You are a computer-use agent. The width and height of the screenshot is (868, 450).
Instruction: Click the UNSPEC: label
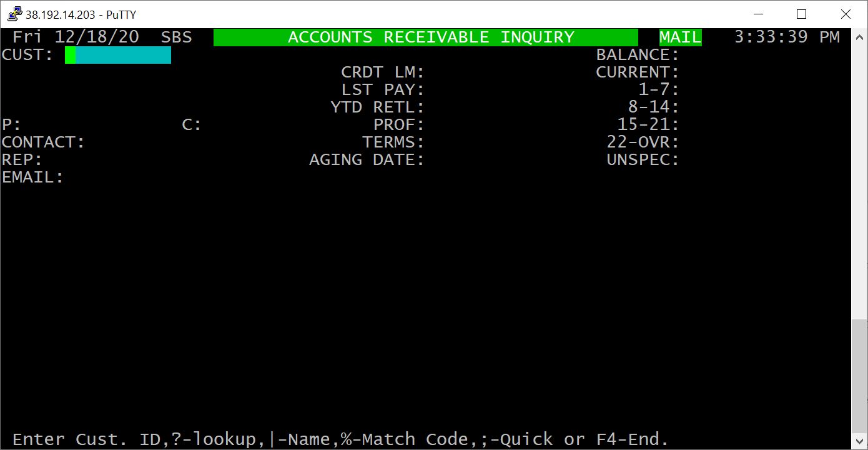643,160
